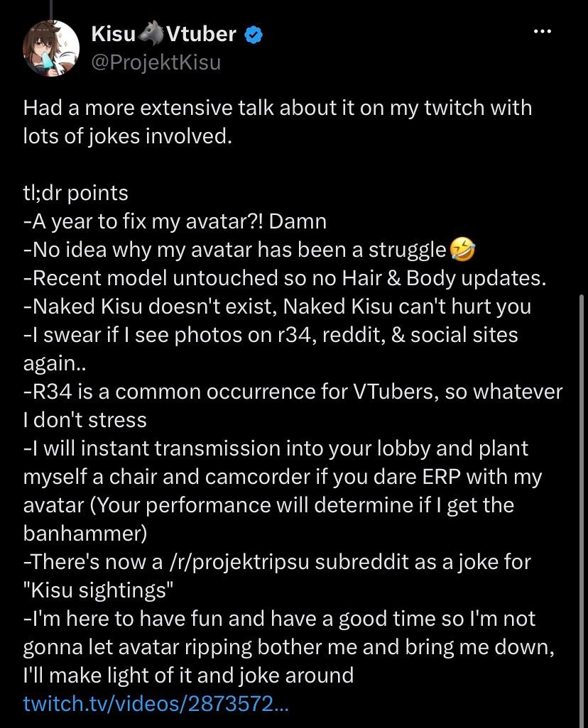This screenshot has width=588, height=728.
Task: Click the "Kisu sightings" quoted text
Action: click(x=98, y=590)
